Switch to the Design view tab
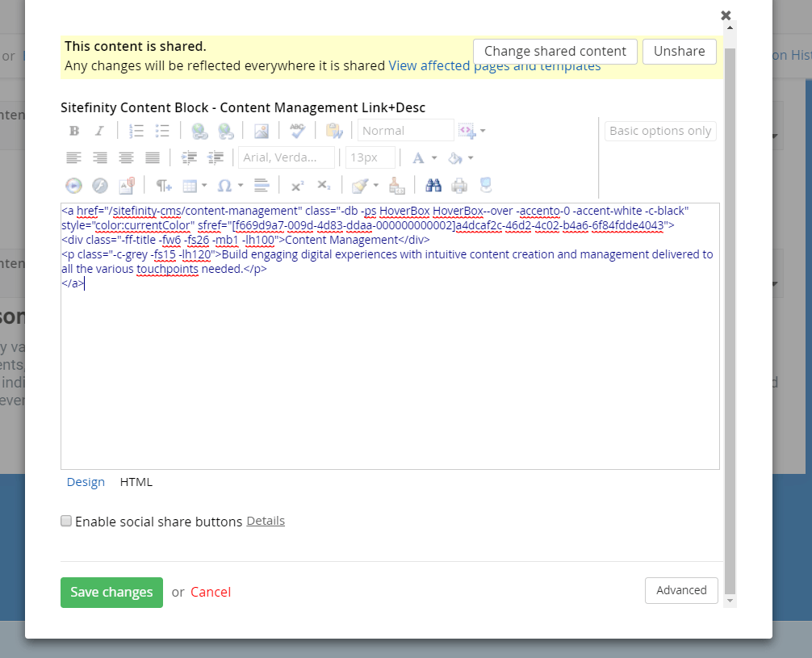 (86, 482)
